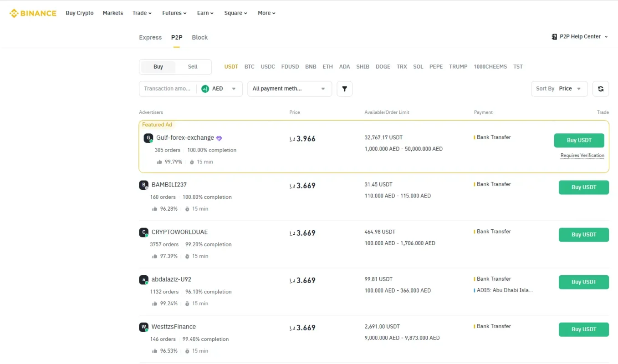Click Buy USDT for WesttzsFinance
This screenshot has width=618, height=364.
[584, 329]
